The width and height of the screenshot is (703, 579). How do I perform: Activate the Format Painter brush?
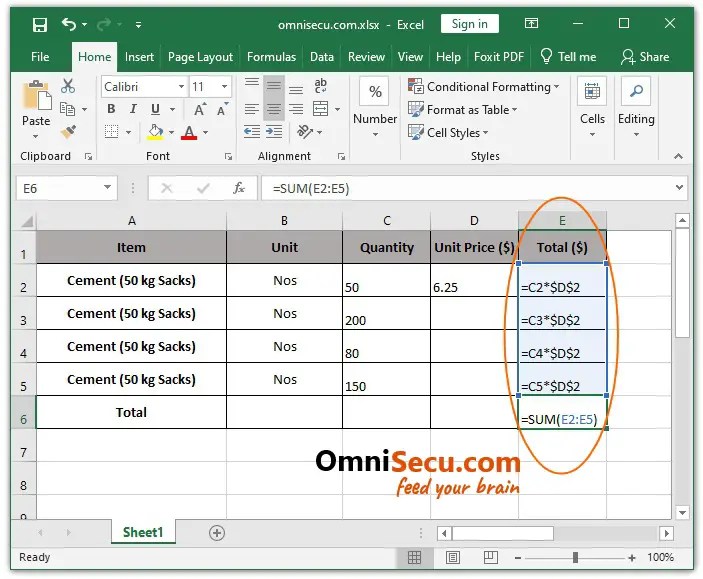point(68,132)
